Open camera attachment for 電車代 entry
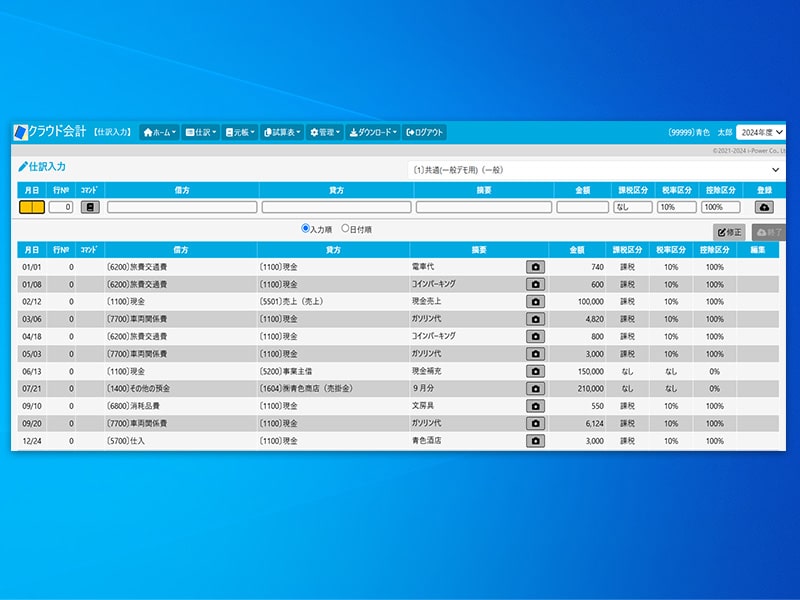 (535, 268)
